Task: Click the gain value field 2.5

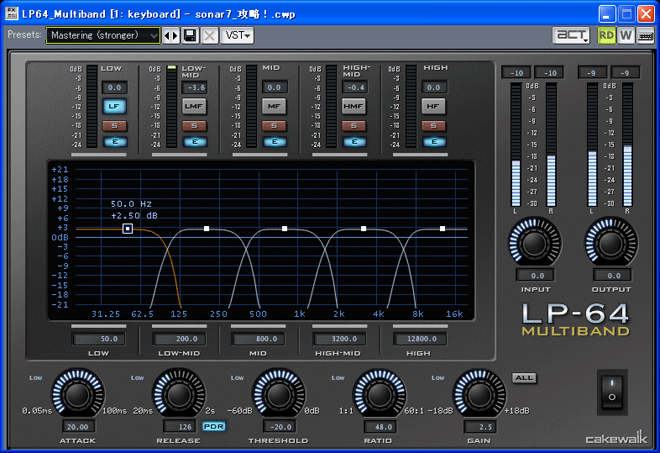Action: (480, 426)
